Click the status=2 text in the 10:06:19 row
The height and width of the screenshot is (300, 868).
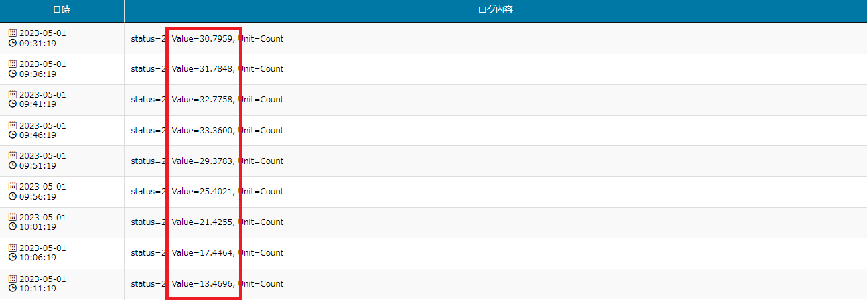(148, 253)
